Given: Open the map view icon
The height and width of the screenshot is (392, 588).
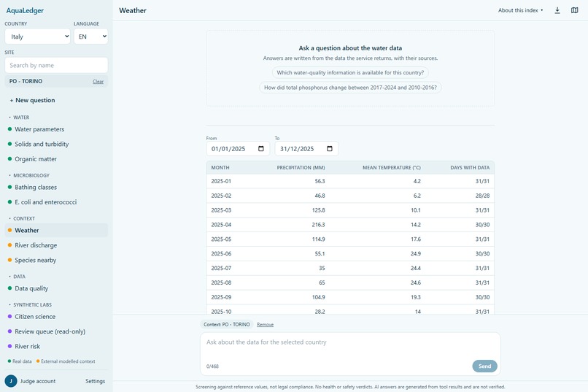Looking at the screenshot, I should click(x=574, y=10).
